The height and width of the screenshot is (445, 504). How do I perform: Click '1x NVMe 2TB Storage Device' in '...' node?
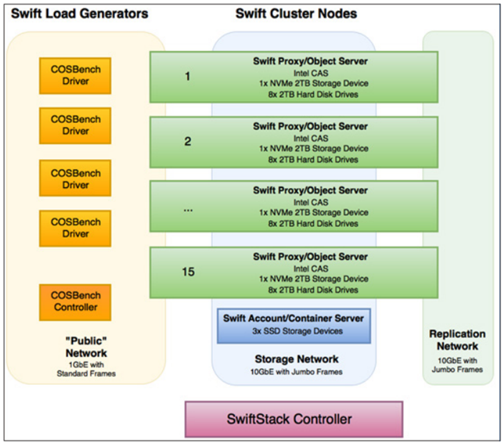coord(314,212)
